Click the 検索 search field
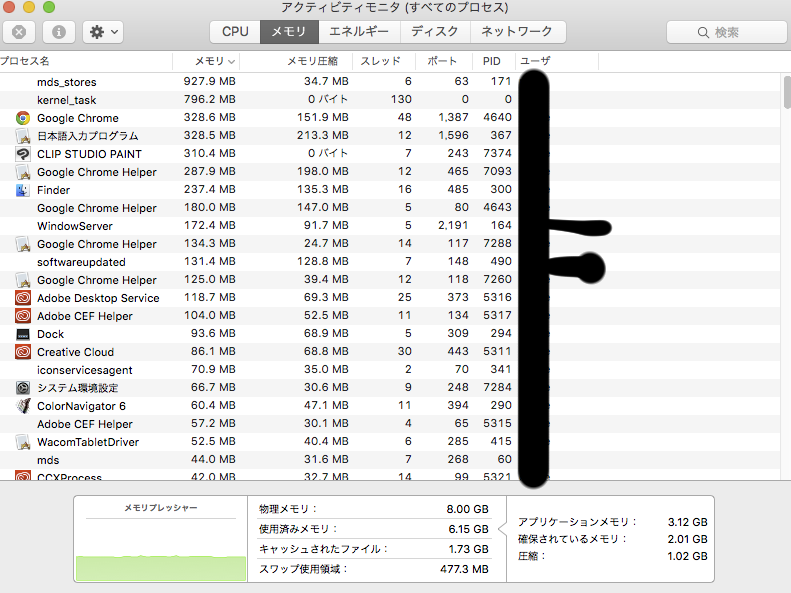Viewport: 791px width, 593px height. (x=728, y=32)
